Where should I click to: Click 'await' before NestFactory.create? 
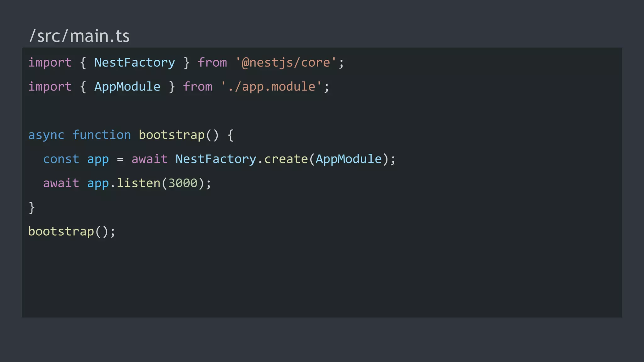(149, 159)
